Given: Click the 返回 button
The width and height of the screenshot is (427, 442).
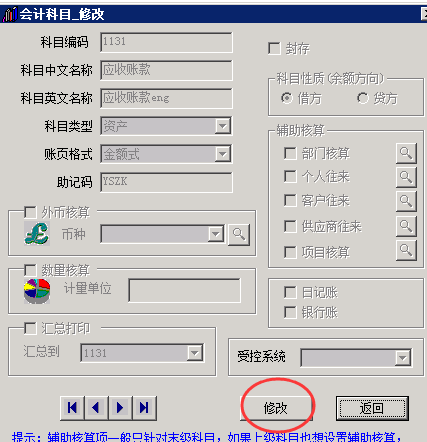Looking at the screenshot, I should [372, 408].
